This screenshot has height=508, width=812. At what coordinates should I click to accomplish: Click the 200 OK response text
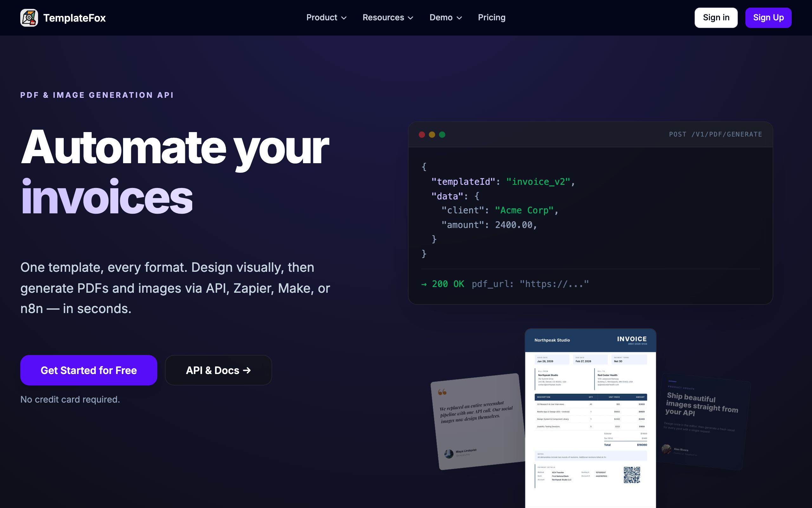coord(448,284)
